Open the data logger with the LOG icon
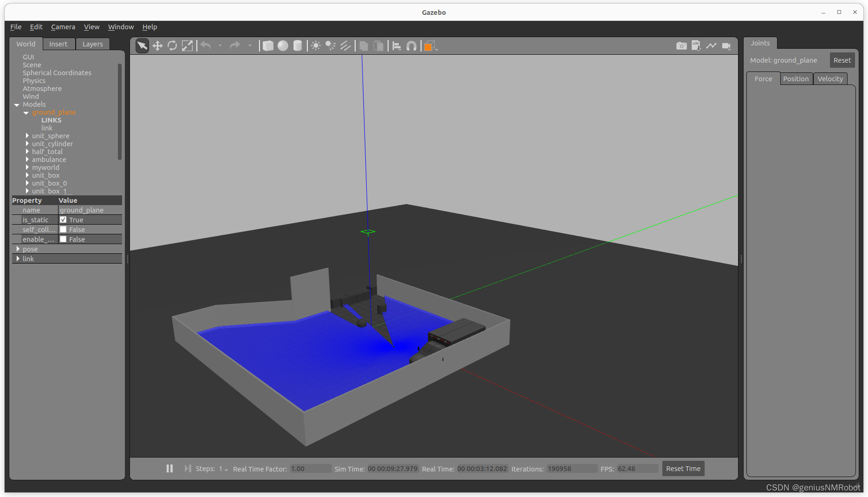The height and width of the screenshot is (497, 868). [696, 45]
